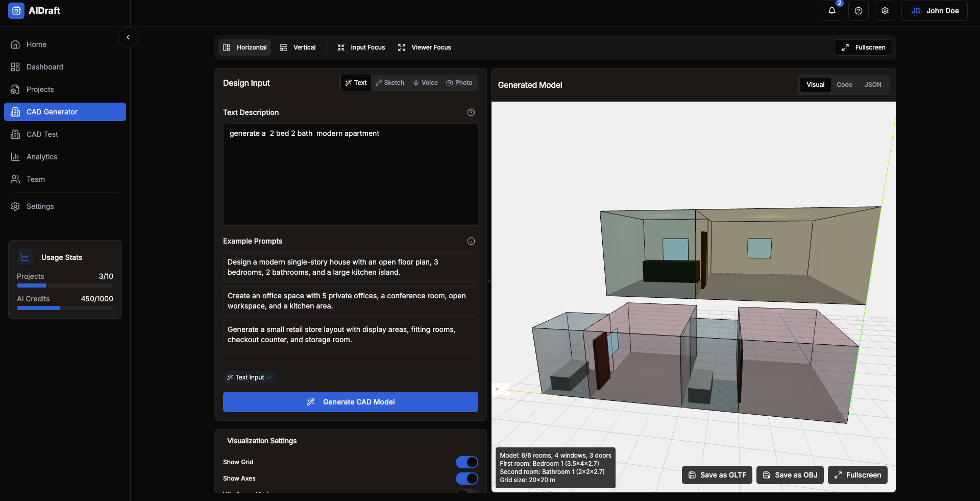Open the notifications bell
The height and width of the screenshot is (501, 980).
coord(831,11)
